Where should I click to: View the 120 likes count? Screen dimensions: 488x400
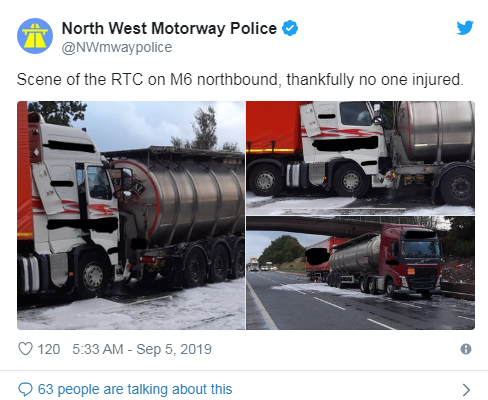click(49, 349)
